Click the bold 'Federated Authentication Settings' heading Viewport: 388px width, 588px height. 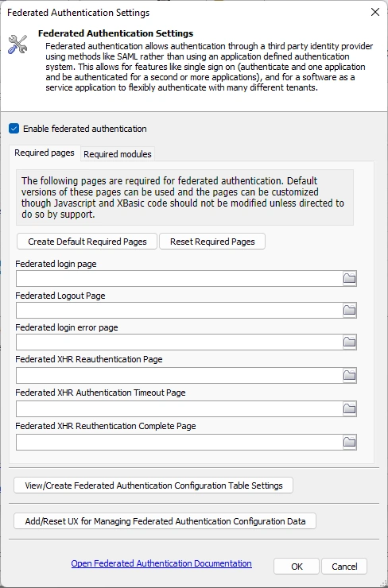click(x=115, y=33)
